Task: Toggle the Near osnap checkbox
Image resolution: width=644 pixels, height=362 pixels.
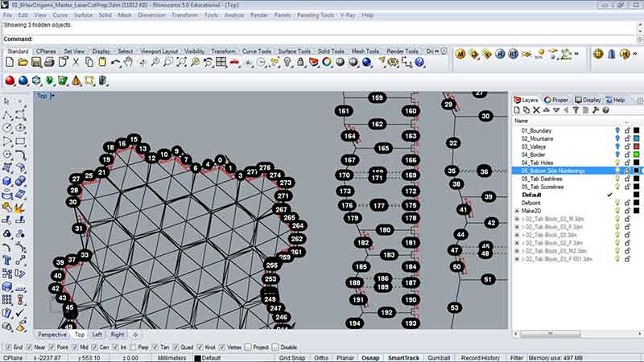Action: (29, 348)
